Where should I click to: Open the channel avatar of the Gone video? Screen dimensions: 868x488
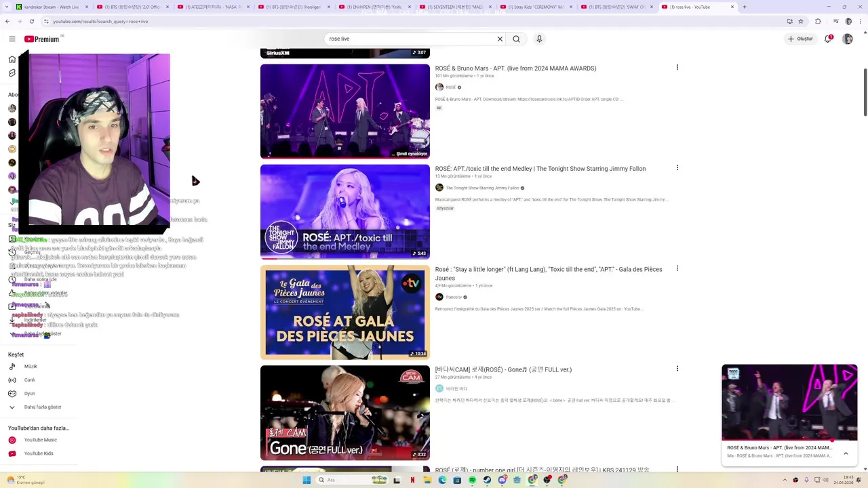[x=439, y=388]
